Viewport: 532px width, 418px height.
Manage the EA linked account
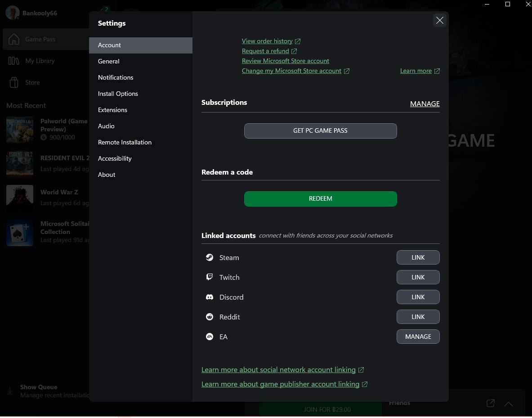pos(418,337)
